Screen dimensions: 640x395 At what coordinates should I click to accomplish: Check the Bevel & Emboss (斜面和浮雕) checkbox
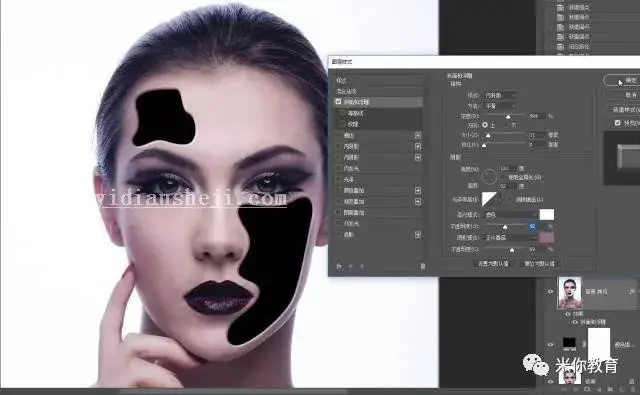click(x=338, y=102)
